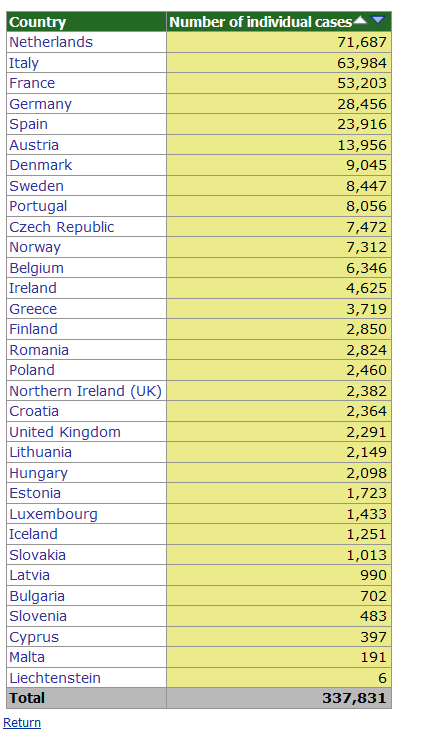
Task: Open Germany in the country list
Action: click(40, 104)
